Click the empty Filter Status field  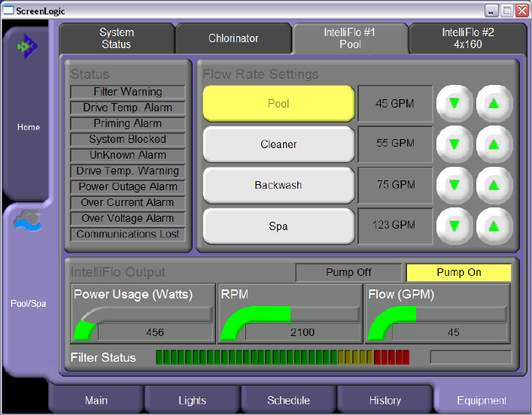tap(471, 357)
